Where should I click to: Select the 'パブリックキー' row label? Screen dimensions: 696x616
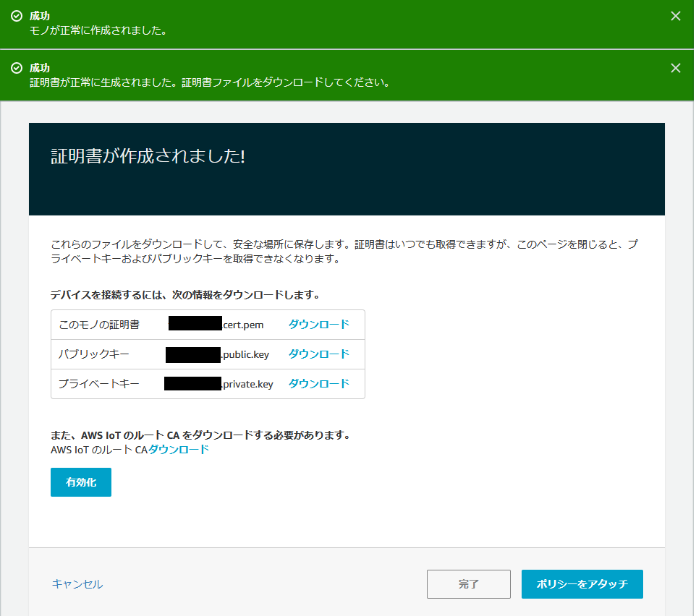point(93,354)
